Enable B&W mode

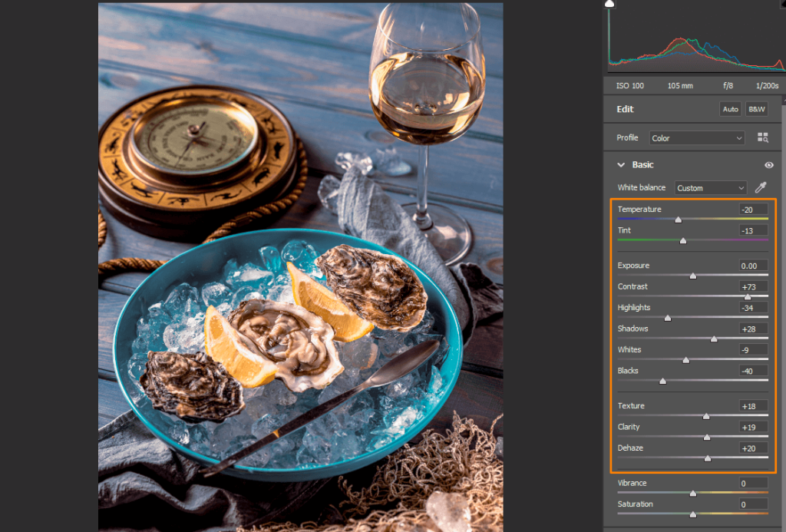pyautogui.click(x=756, y=109)
